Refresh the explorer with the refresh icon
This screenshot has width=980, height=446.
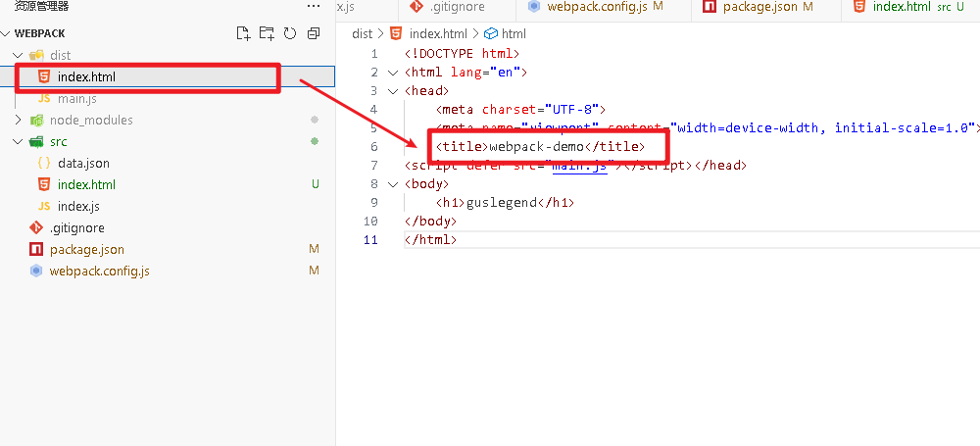290,33
